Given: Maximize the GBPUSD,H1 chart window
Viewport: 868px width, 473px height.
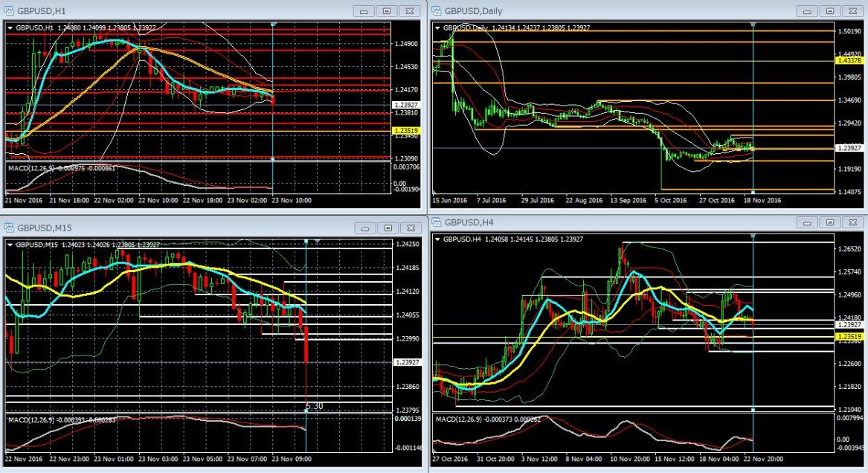Looking at the screenshot, I should [x=387, y=11].
